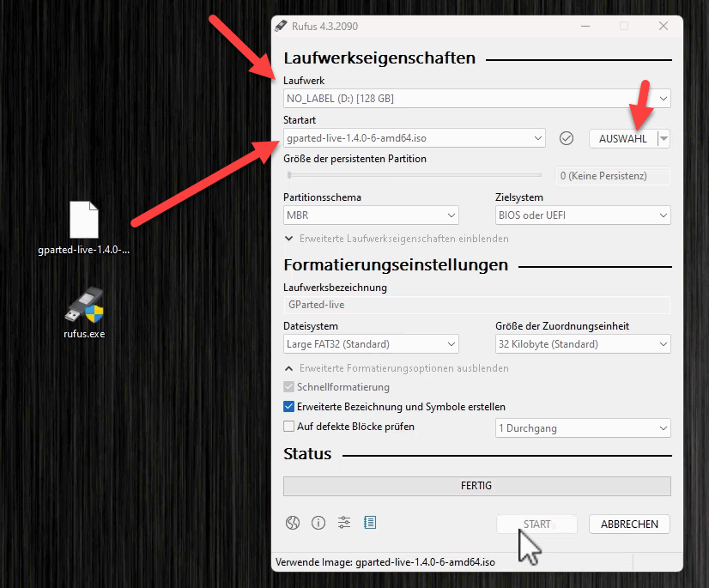The image size is (709, 588).
Task: Click the persistent partition size slider
Action: tap(415, 175)
